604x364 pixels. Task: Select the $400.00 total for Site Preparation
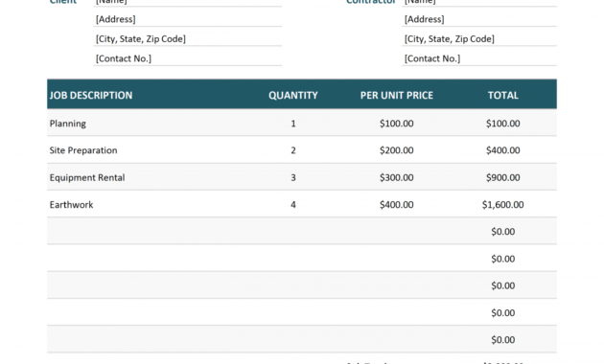pyautogui.click(x=502, y=150)
